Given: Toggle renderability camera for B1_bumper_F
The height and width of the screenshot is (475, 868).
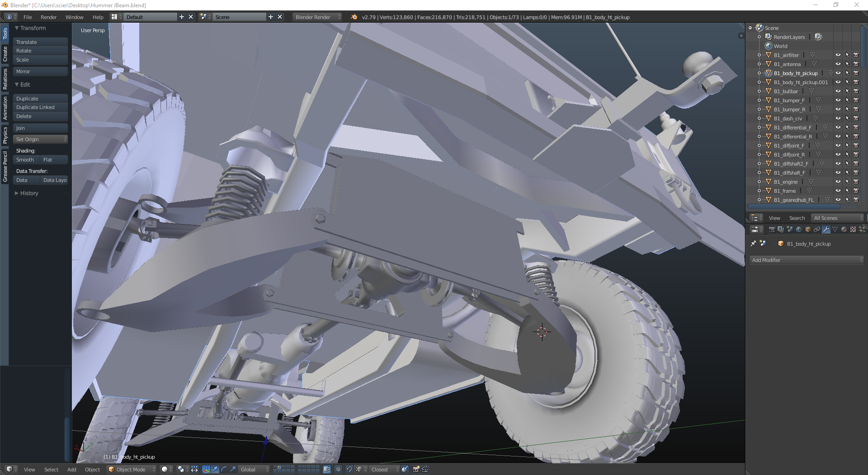Looking at the screenshot, I should tap(856, 100).
